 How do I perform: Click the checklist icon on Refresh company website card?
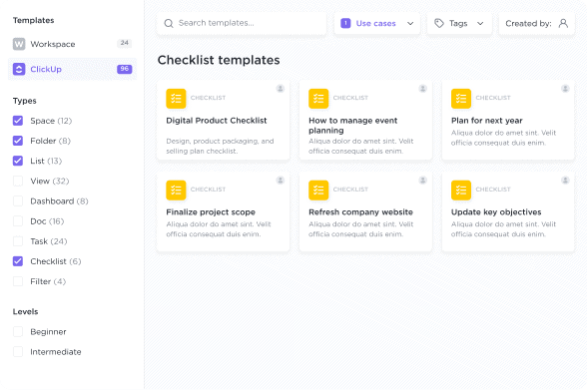(318, 190)
